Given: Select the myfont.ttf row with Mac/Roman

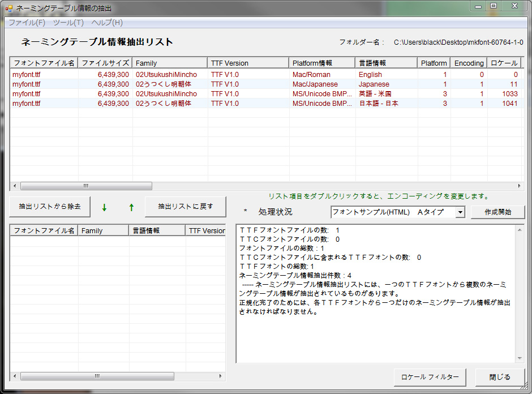Looking at the screenshot, I should [267, 74].
